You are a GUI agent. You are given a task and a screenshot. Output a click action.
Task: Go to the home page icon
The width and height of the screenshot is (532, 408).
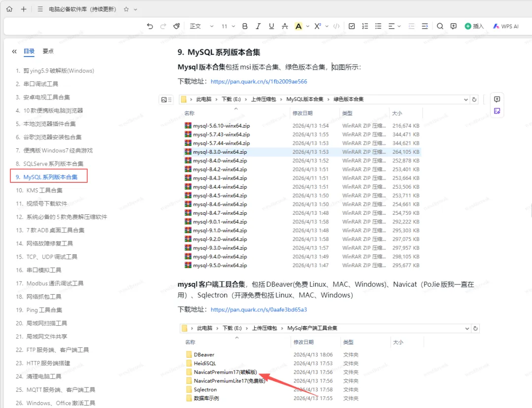tap(9, 9)
